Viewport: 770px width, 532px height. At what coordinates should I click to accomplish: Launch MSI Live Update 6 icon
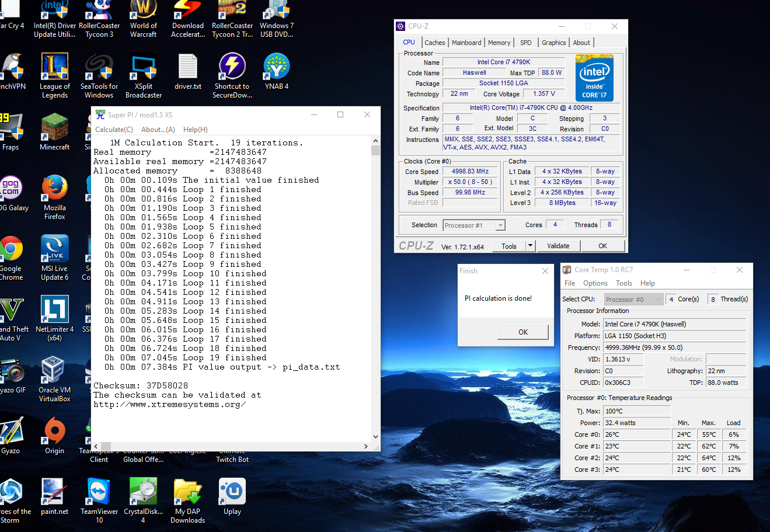[x=55, y=258]
